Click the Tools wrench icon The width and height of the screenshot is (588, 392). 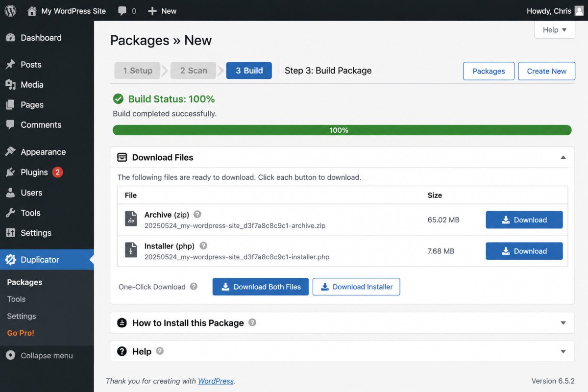tap(10, 213)
